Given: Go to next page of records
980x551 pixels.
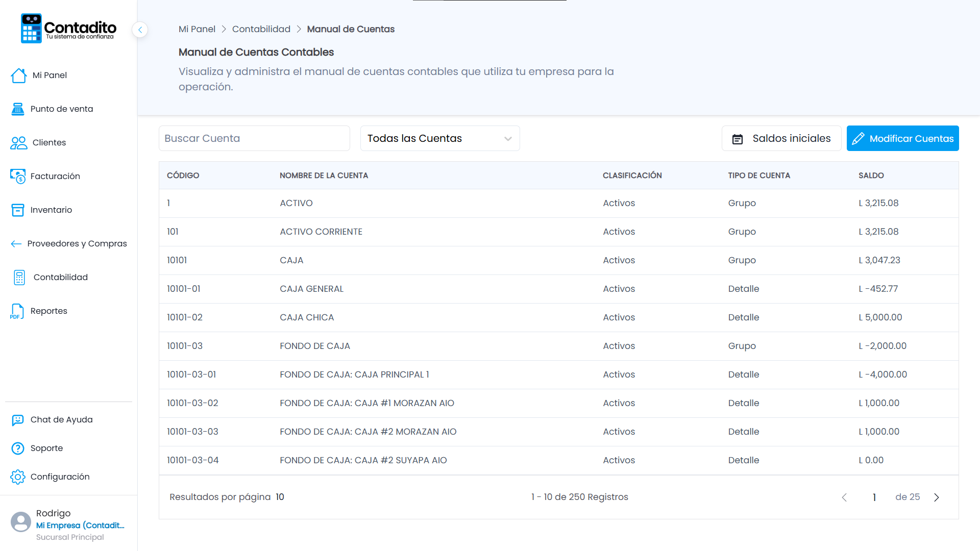Looking at the screenshot, I should point(937,497).
